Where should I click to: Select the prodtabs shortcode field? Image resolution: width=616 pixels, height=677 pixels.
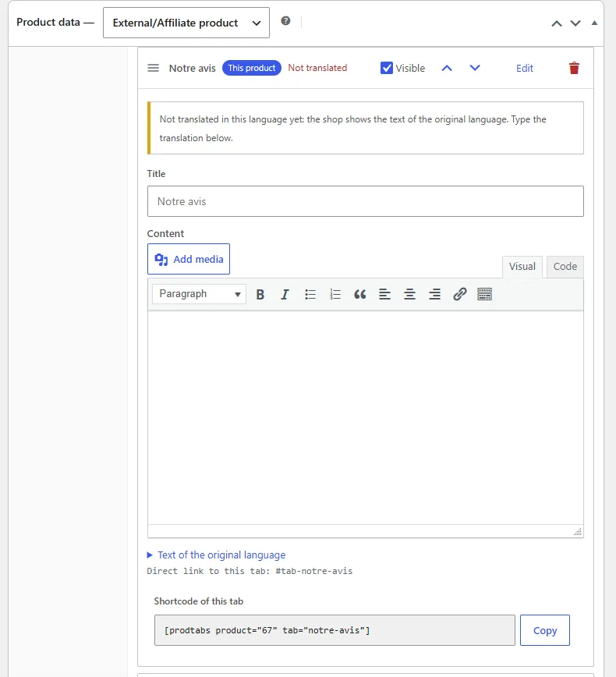(x=335, y=630)
